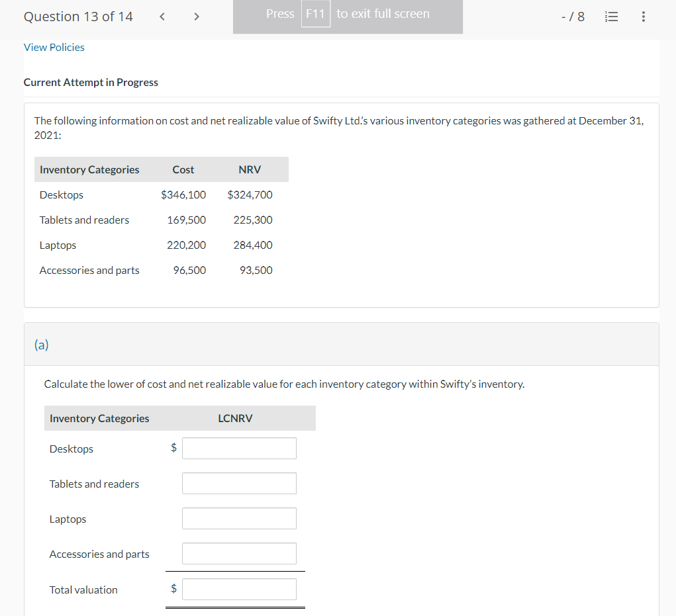Go to the previous question arrow

click(x=162, y=17)
